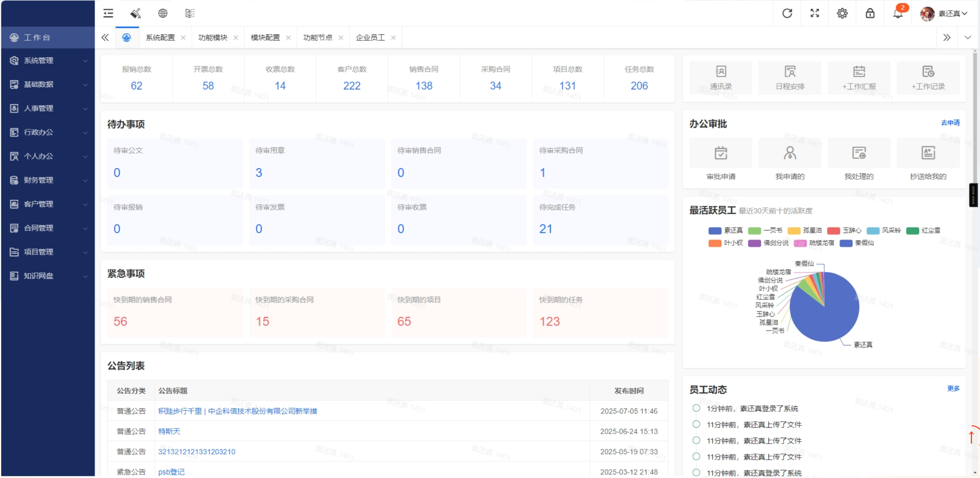Close the 功能模块 tab
Image resolution: width=980 pixels, height=478 pixels.
(x=236, y=37)
